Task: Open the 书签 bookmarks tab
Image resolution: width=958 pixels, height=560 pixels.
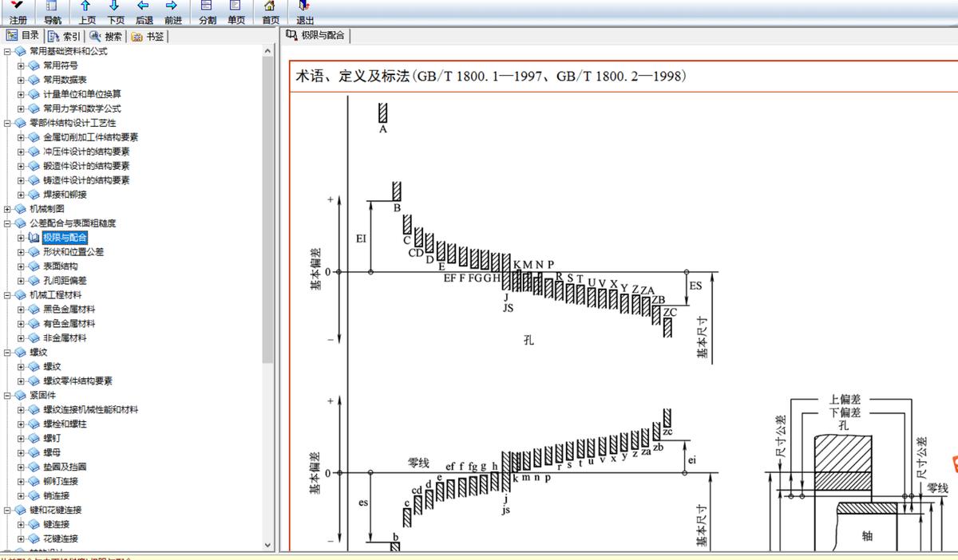Action: pyautogui.click(x=148, y=36)
